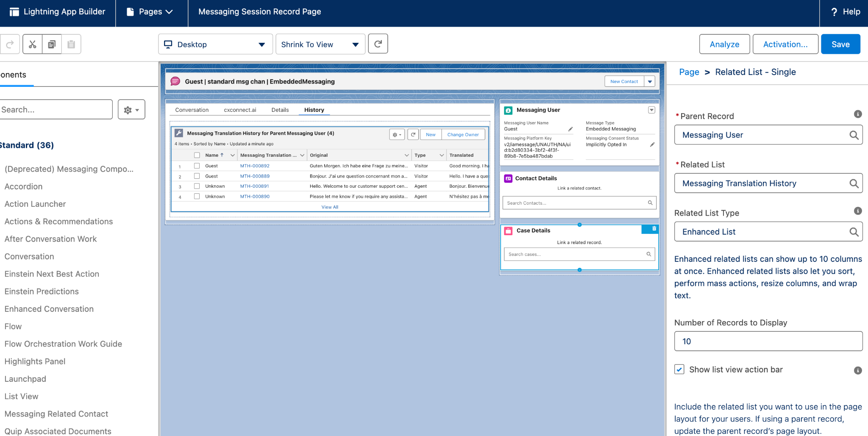Viewport: 868px width, 436px height.
Task: Select the History tab
Action: pyautogui.click(x=314, y=110)
